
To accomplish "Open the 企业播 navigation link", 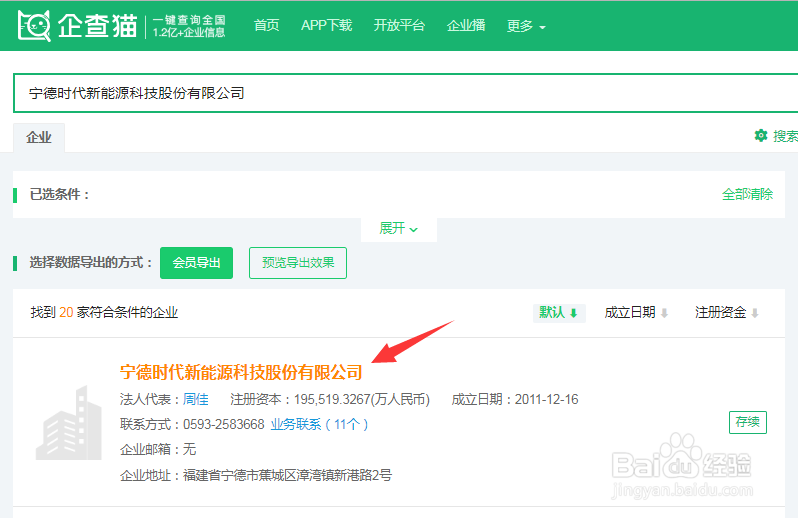I will point(466,25).
